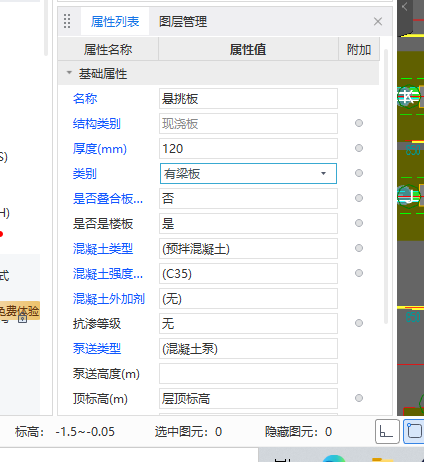This screenshot has height=462, width=424.
Task: Toggle the 附加 circle for 混凝土强度
Action: pyautogui.click(x=359, y=273)
